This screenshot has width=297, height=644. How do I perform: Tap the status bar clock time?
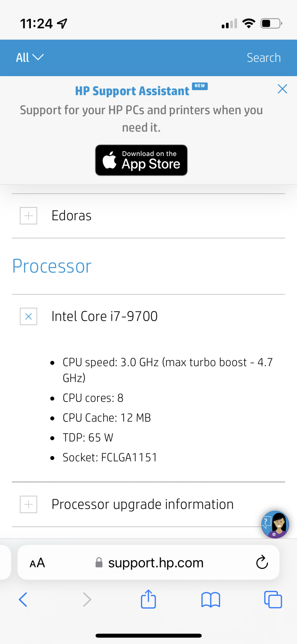coord(36,23)
